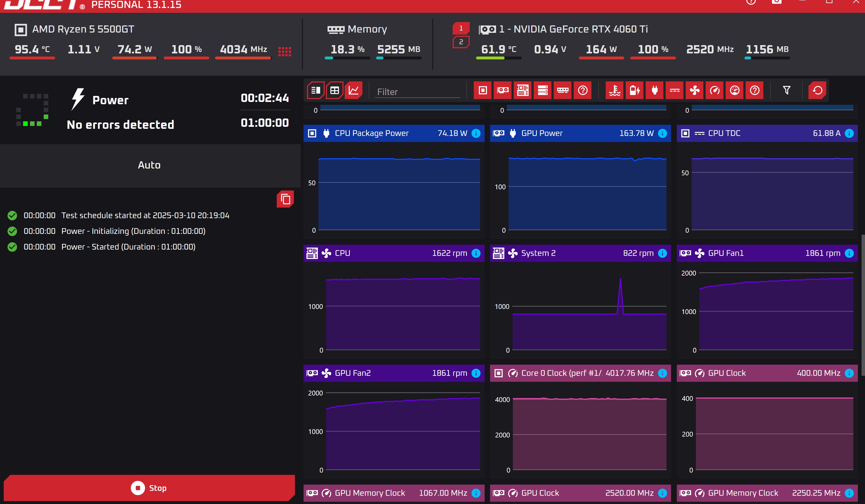
Task: Show info for System 2 fan
Action: [x=663, y=253]
